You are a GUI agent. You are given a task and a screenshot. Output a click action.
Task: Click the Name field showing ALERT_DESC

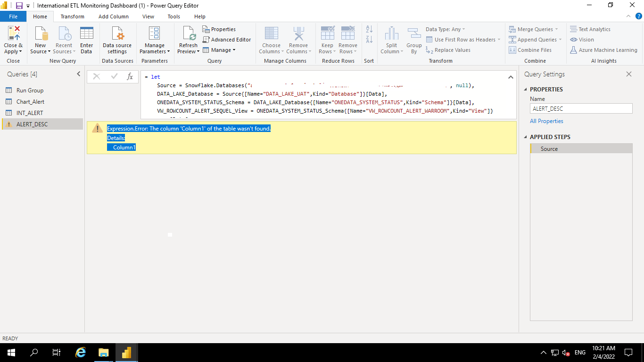(x=581, y=108)
